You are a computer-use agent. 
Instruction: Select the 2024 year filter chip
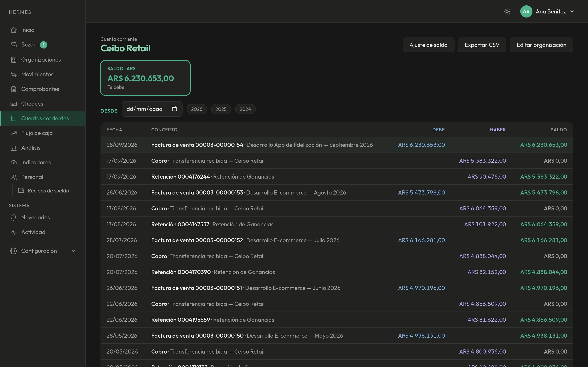(245, 109)
